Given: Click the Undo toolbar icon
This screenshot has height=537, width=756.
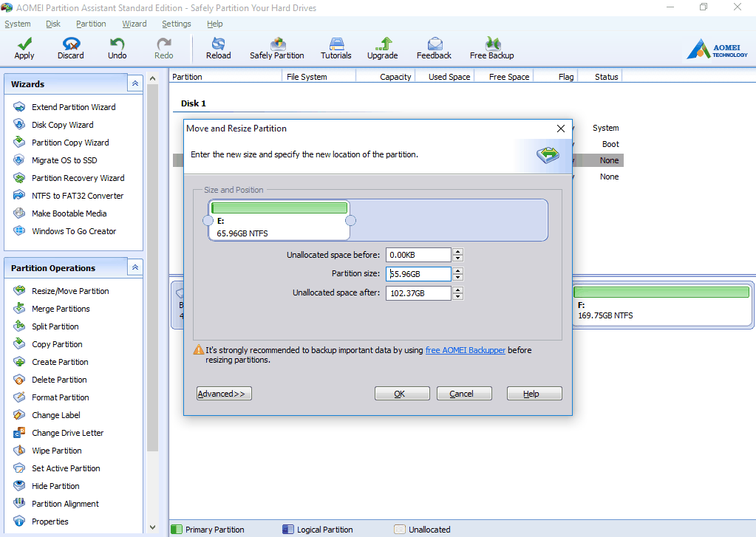Looking at the screenshot, I should (x=118, y=48).
